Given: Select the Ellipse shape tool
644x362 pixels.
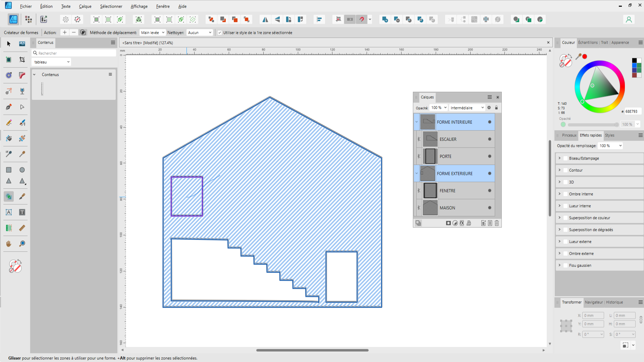Looking at the screenshot, I should click(22, 170).
